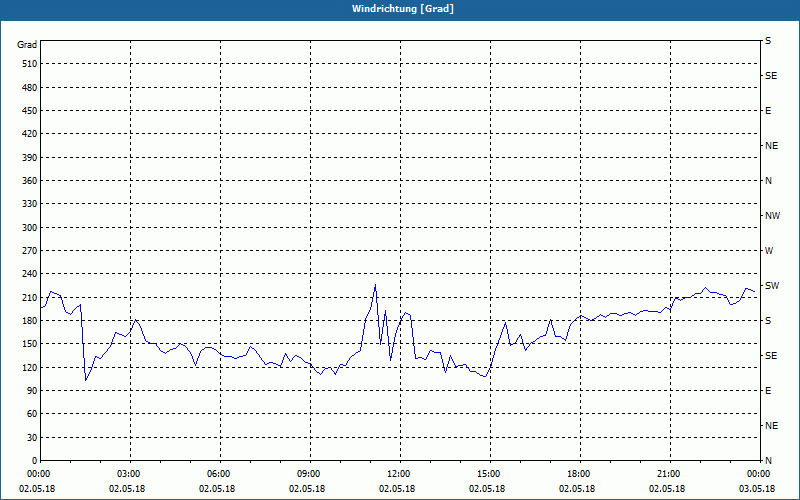Click the Windrichtung [Grad] chart title

(403, 9)
